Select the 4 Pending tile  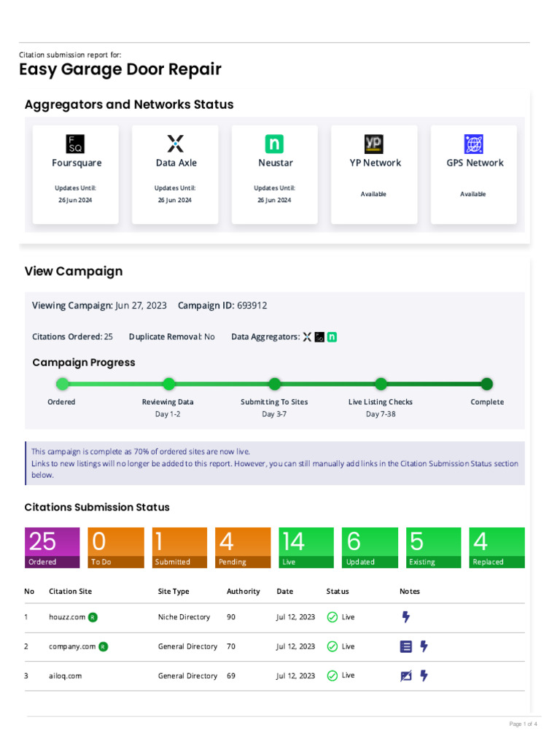click(243, 548)
